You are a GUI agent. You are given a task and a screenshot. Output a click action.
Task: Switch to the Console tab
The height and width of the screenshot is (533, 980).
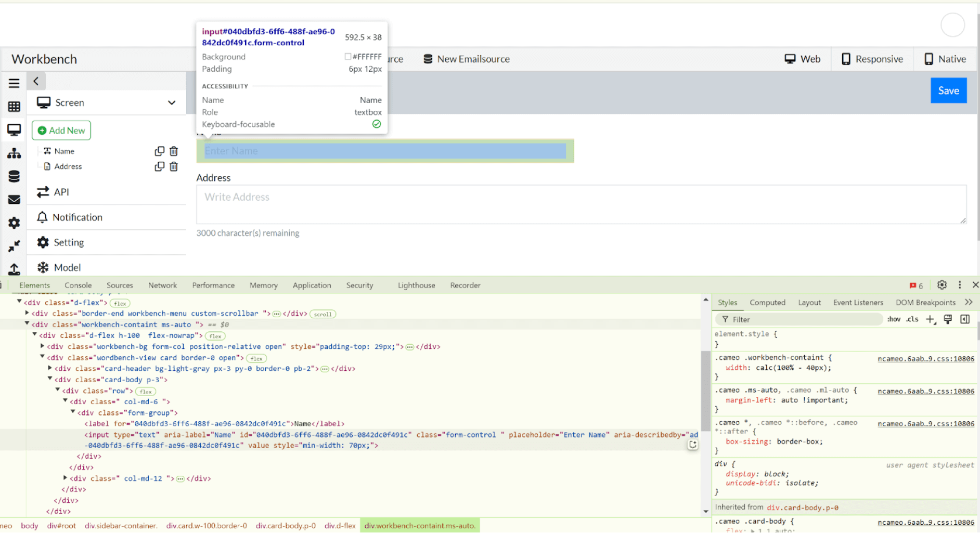pyautogui.click(x=78, y=285)
